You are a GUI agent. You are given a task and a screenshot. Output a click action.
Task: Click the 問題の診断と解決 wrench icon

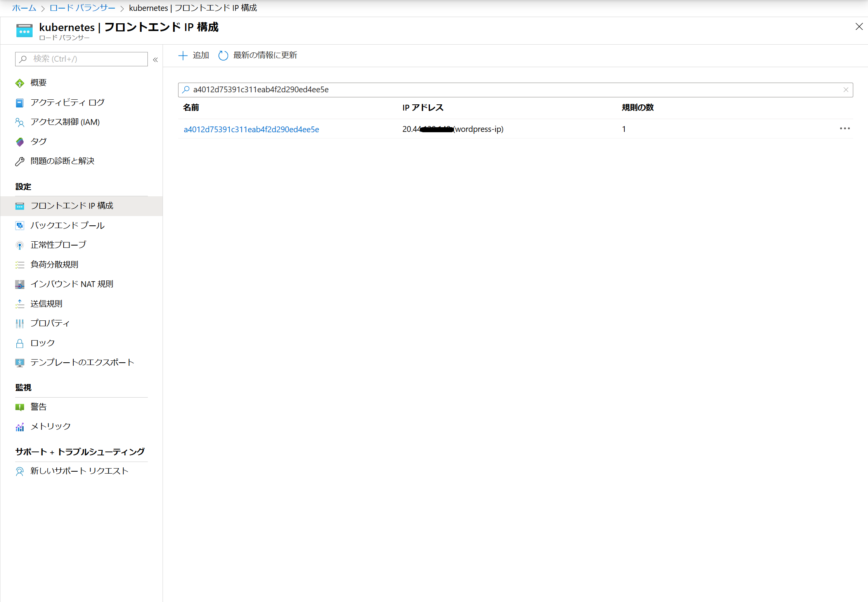[x=20, y=161]
